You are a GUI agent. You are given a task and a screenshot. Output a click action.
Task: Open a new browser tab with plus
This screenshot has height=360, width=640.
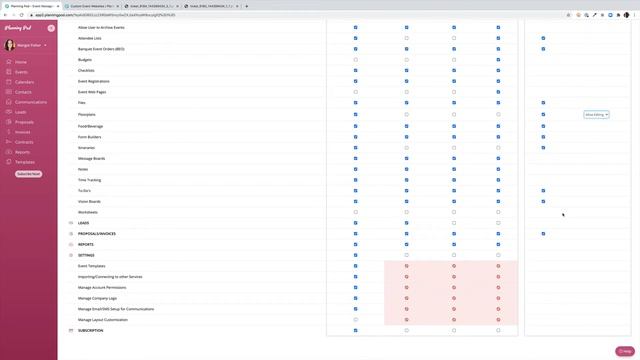pyautogui.click(x=247, y=6)
